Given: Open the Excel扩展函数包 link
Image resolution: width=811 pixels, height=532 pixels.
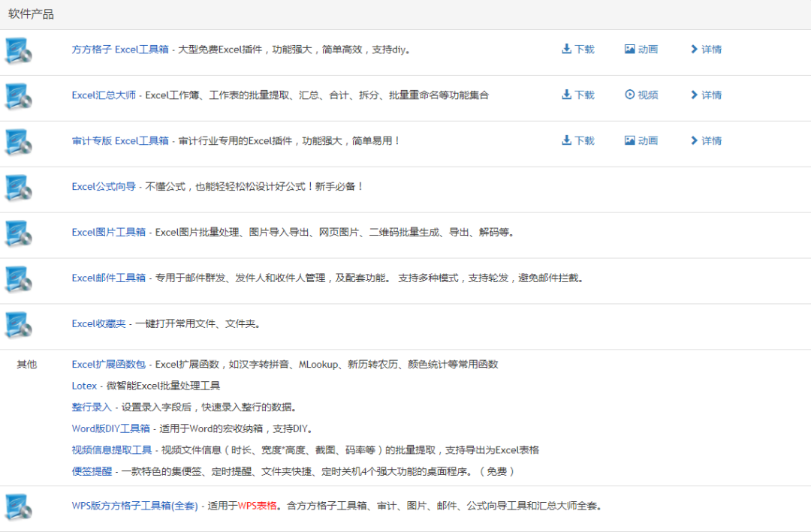Looking at the screenshot, I should [x=109, y=365].
